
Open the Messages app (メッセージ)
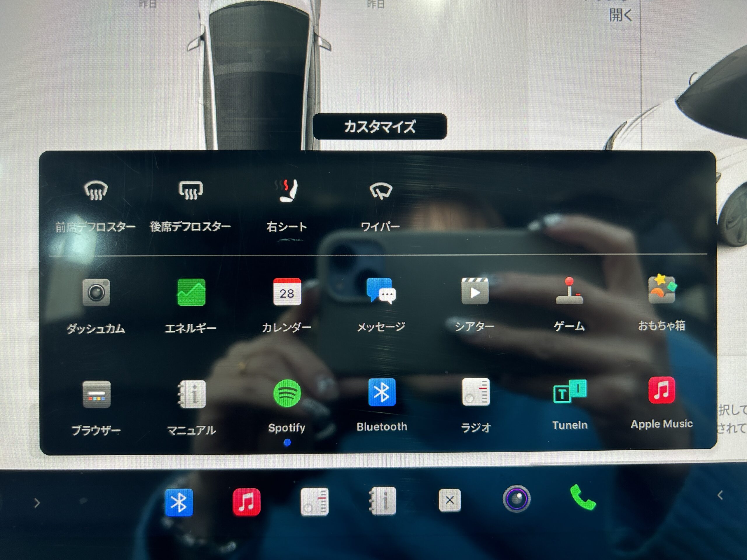tap(381, 290)
